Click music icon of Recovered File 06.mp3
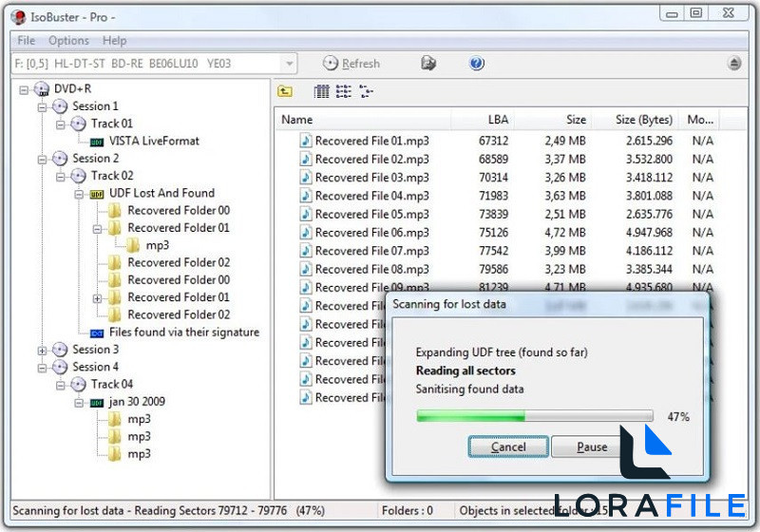Screen dimensions: 760x532 pyautogui.click(x=305, y=233)
